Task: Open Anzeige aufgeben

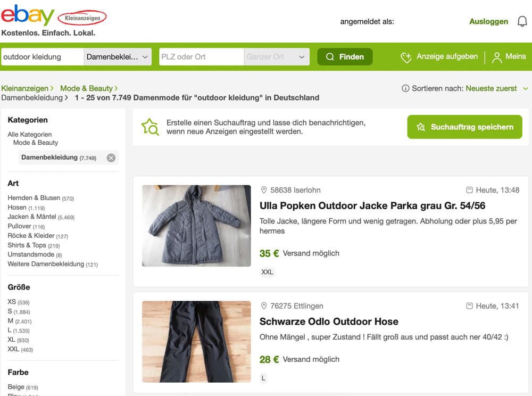Action: point(440,56)
